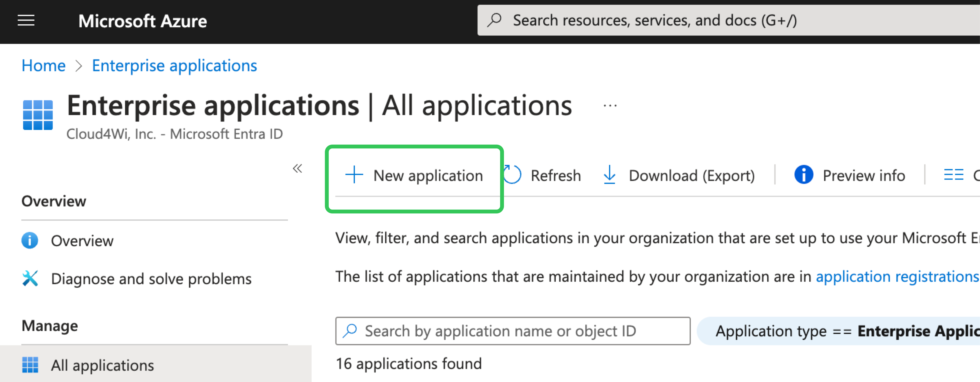Edit the Application type filter pill

(x=838, y=331)
